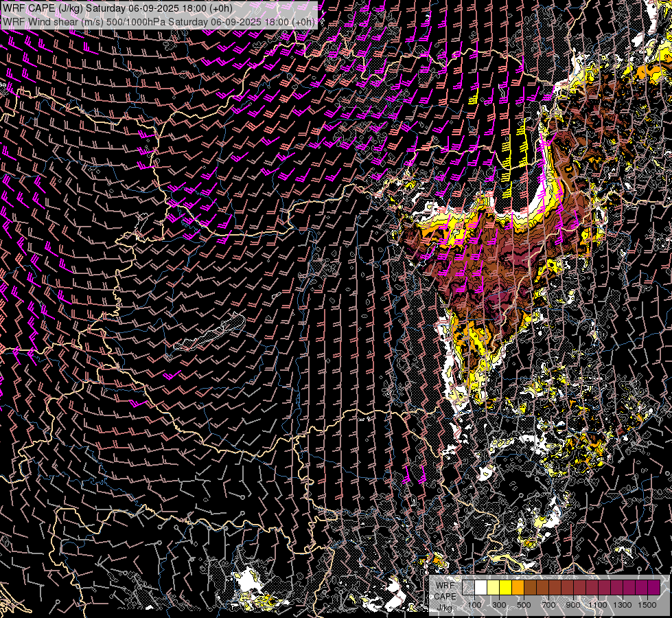This screenshot has height=618, width=672.
Task: Click the pale yellow CAPE legend swatch
Action: (x=494, y=587)
